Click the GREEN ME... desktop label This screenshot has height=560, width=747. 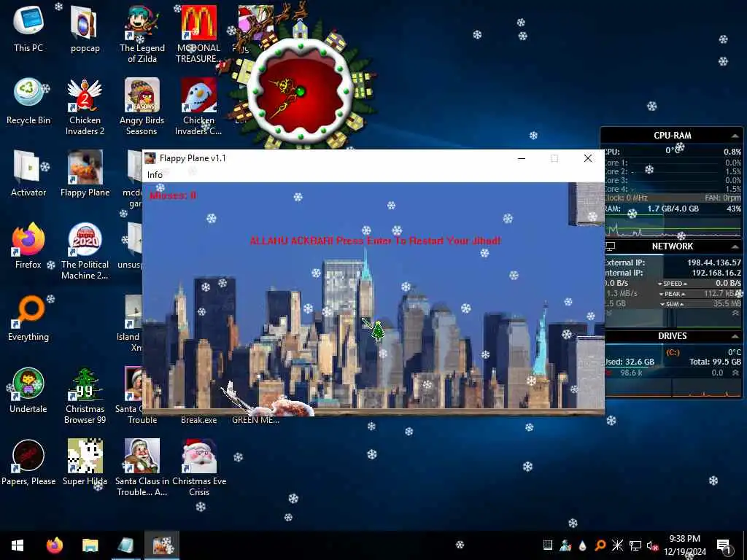pyautogui.click(x=255, y=420)
